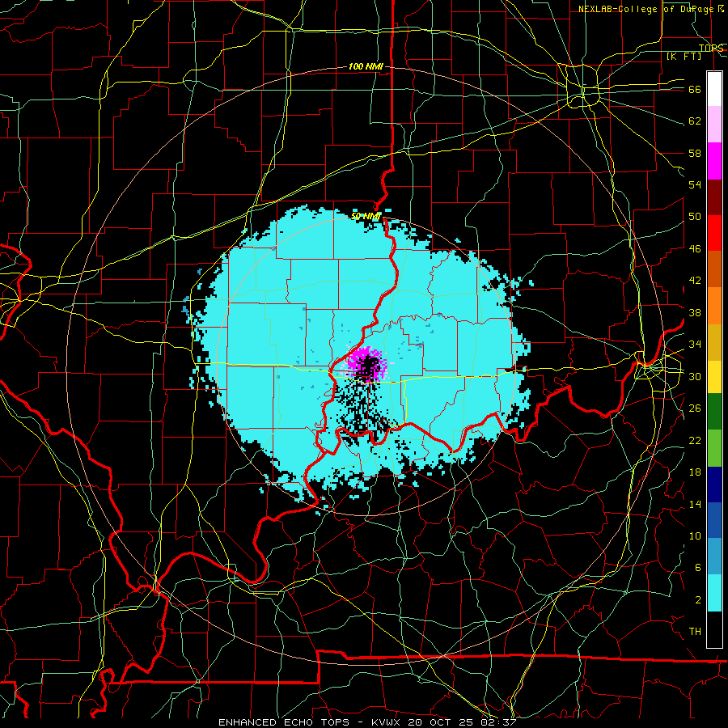728x728 pixels.
Task: Click the 54 value on the scale
Action: [695, 184]
